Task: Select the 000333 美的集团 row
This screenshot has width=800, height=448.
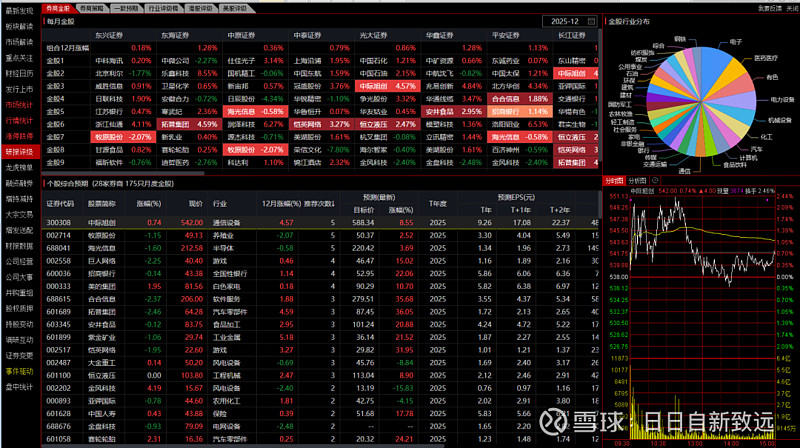Action: point(321,286)
